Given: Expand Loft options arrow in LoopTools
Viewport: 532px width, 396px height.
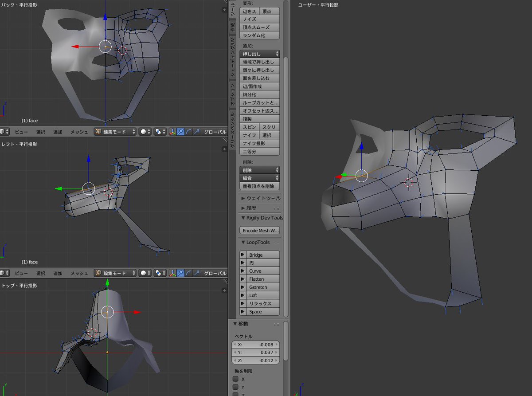Looking at the screenshot, I should [243, 295].
